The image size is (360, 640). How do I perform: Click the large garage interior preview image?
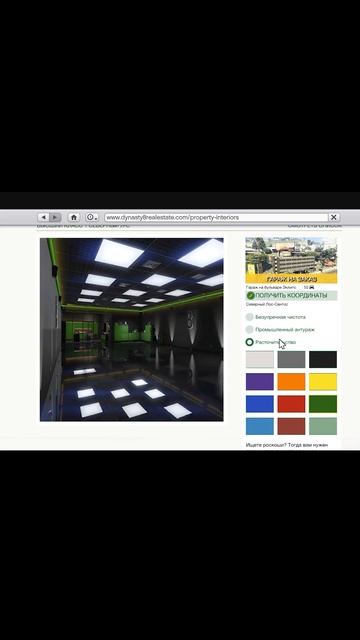(x=131, y=329)
